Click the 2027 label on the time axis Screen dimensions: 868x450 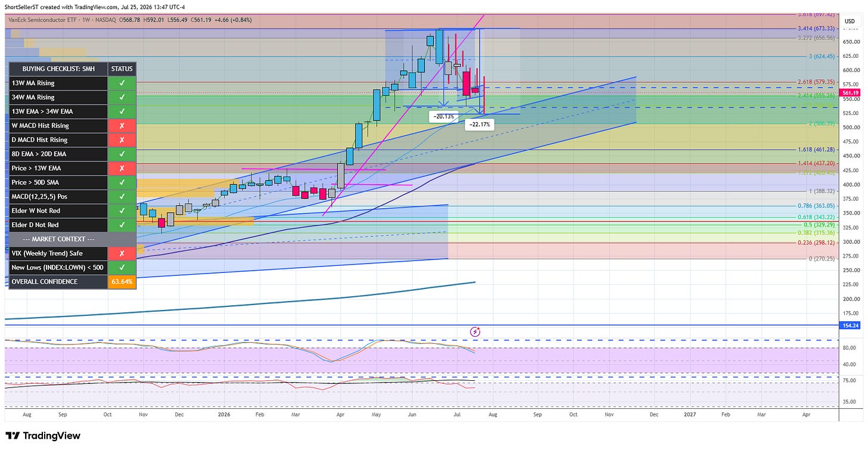(x=689, y=414)
